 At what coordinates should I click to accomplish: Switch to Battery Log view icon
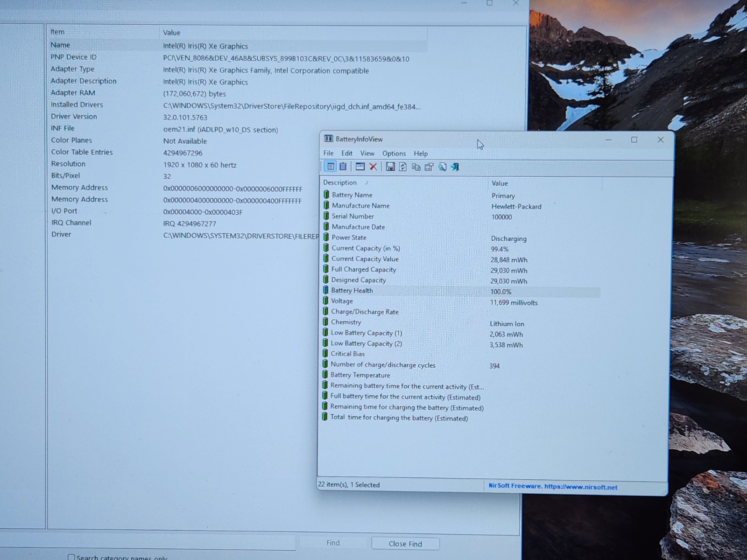[343, 167]
